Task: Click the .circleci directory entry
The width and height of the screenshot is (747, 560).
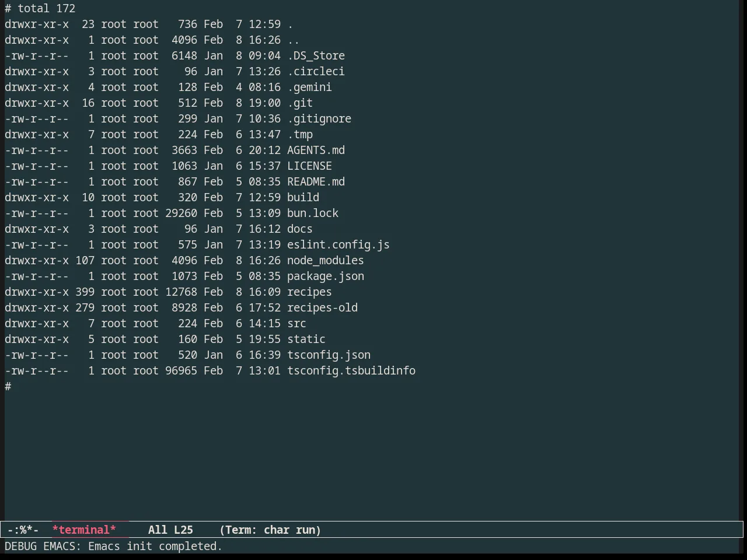Action: tap(316, 71)
